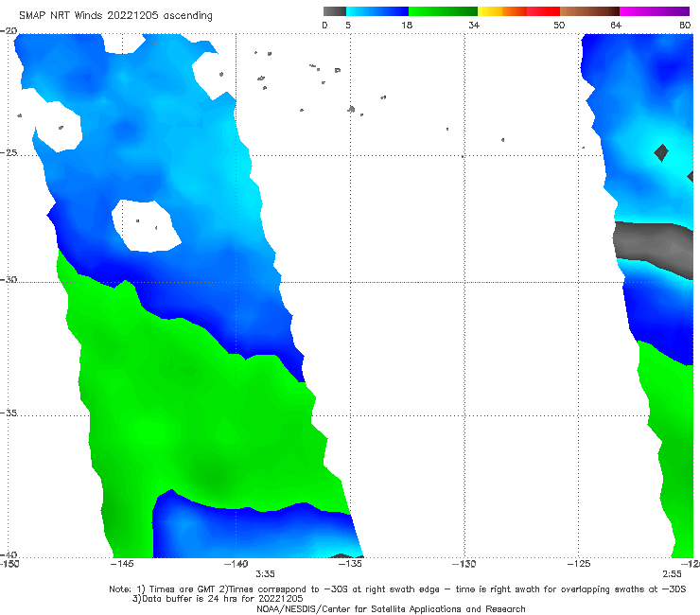700x615 pixels.
Task: Select the brown 50-64 colorbar segment
Action: coord(589,11)
